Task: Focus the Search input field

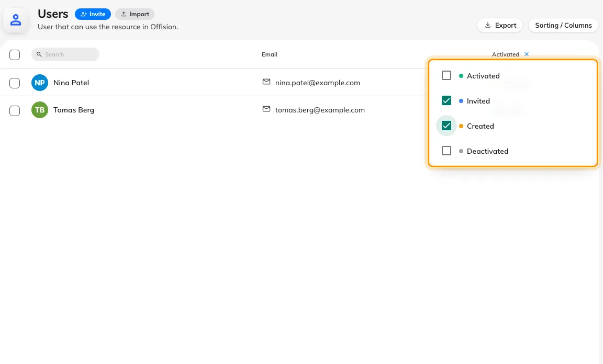Action: click(x=65, y=54)
